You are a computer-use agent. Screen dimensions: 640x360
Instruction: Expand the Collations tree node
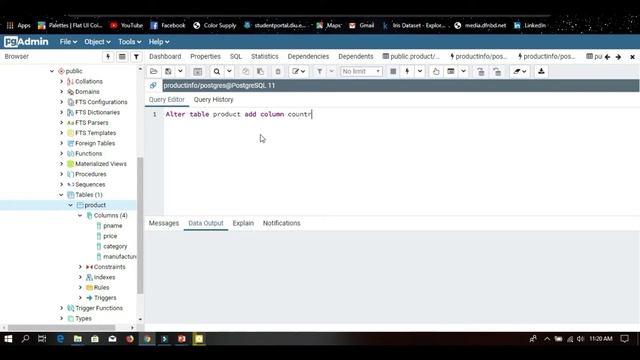tap(62, 81)
